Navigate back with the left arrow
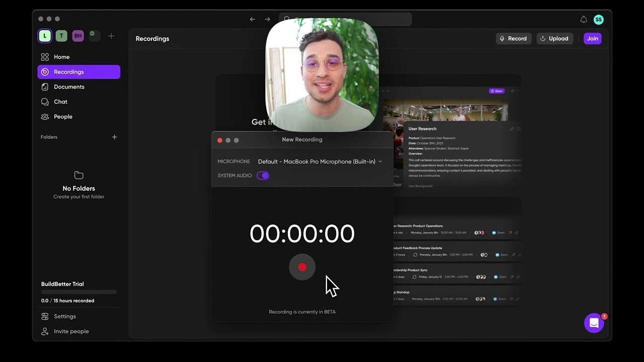This screenshot has height=362, width=644. (x=253, y=19)
